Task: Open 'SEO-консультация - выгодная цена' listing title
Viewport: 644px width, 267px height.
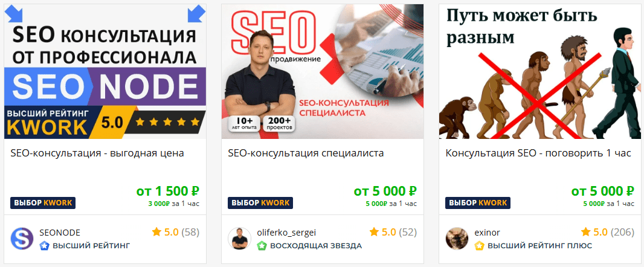Action: click(x=97, y=153)
